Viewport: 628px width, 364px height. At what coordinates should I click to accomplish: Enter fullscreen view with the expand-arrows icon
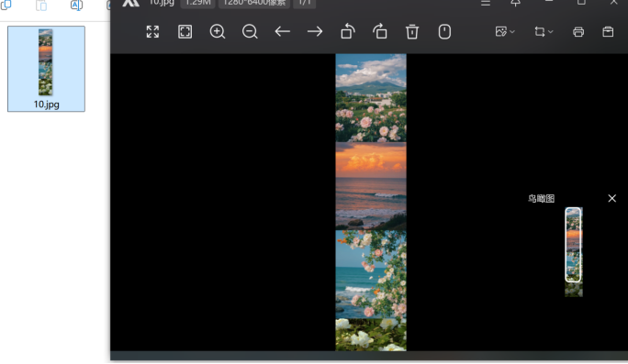click(152, 31)
